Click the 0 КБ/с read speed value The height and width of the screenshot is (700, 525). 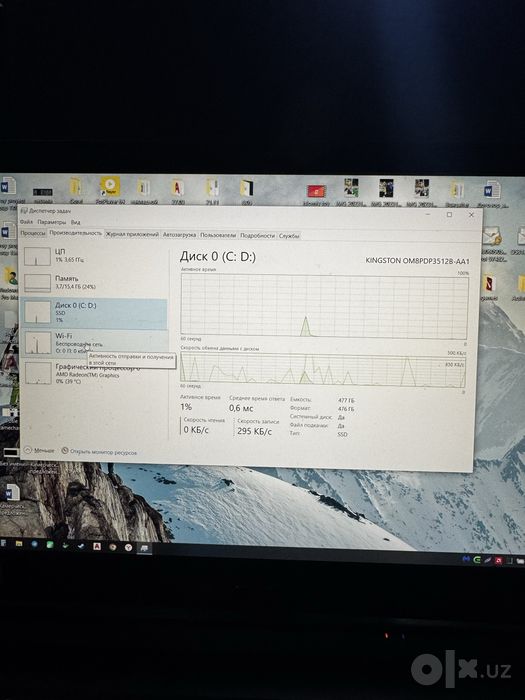click(x=196, y=430)
